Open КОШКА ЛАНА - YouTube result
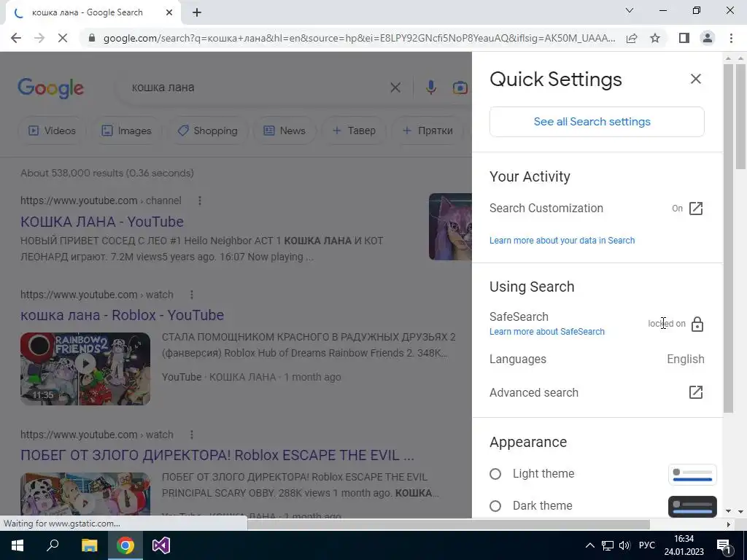 [102, 222]
